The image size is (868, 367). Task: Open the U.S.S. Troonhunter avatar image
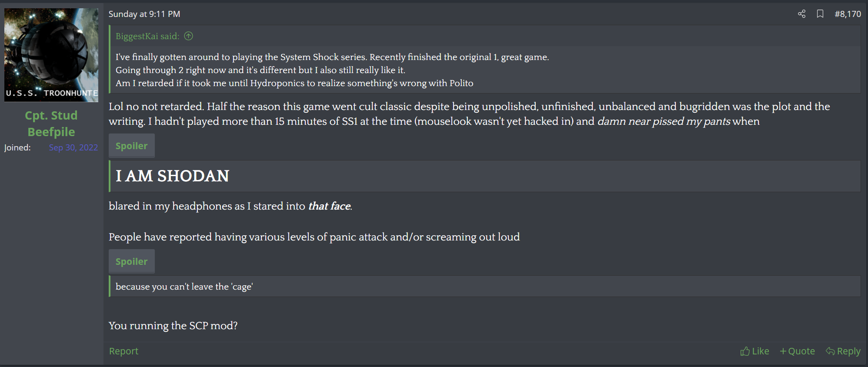coord(51,55)
